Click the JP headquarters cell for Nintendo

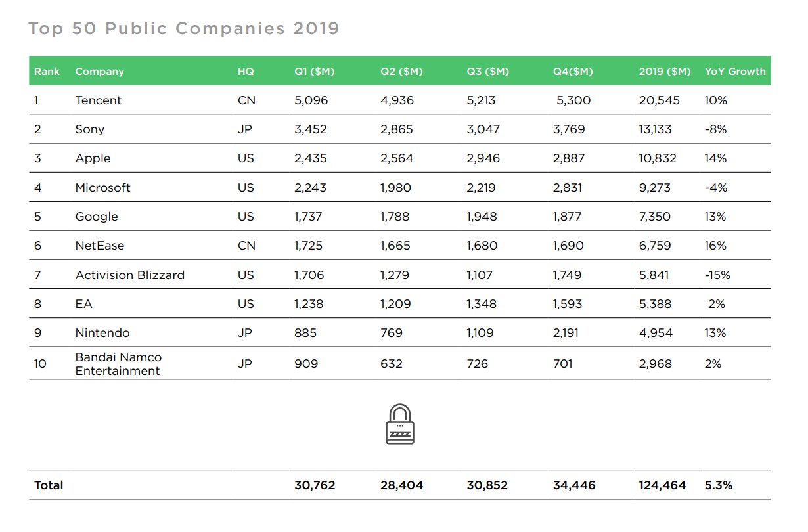[245, 333]
